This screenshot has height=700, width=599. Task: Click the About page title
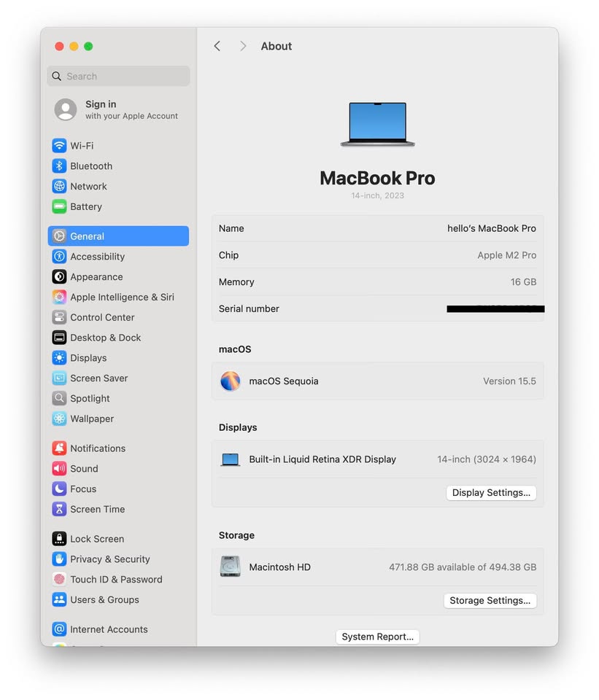click(x=276, y=46)
